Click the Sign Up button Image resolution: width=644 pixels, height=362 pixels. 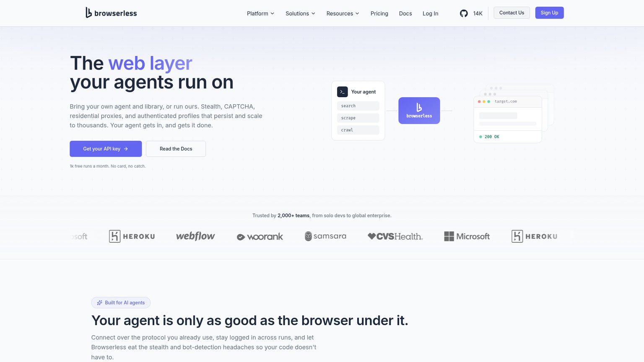tap(549, 13)
